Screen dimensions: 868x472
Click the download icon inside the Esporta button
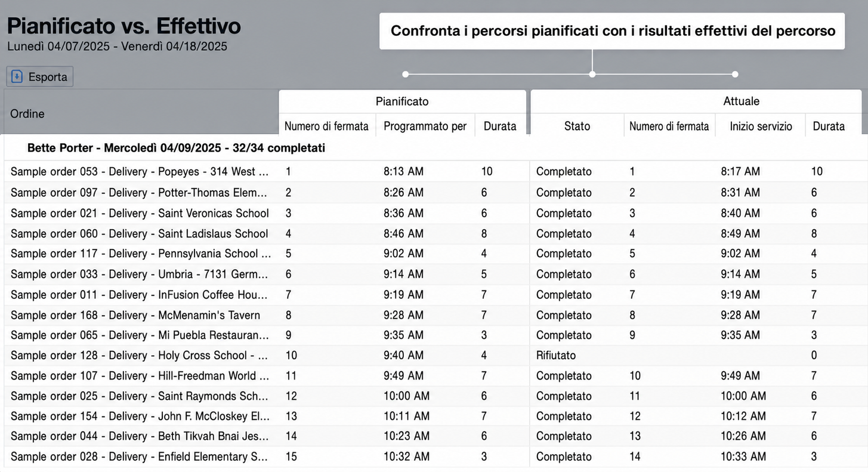(17, 76)
